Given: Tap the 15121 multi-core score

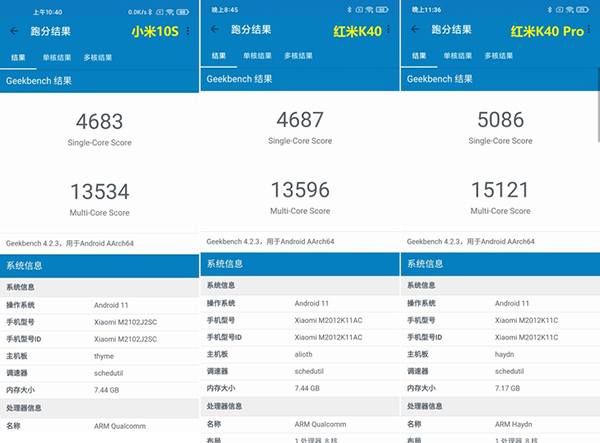Looking at the screenshot, I should [500, 190].
